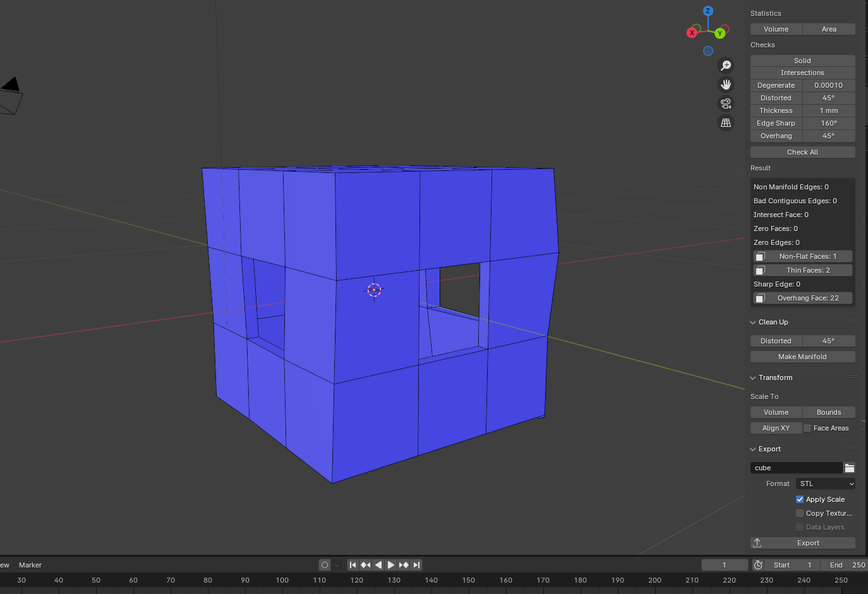Enable the Face Areas checkbox
868x594 pixels.
807,428
